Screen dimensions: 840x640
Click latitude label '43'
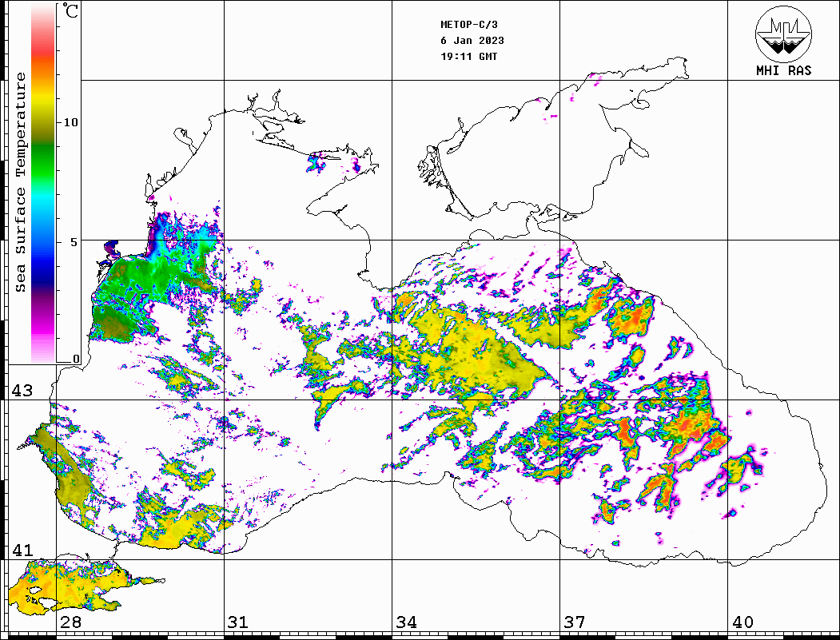click(22, 391)
